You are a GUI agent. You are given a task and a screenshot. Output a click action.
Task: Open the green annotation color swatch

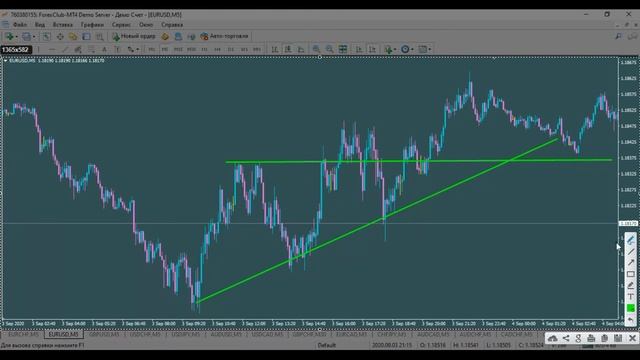tap(631, 308)
